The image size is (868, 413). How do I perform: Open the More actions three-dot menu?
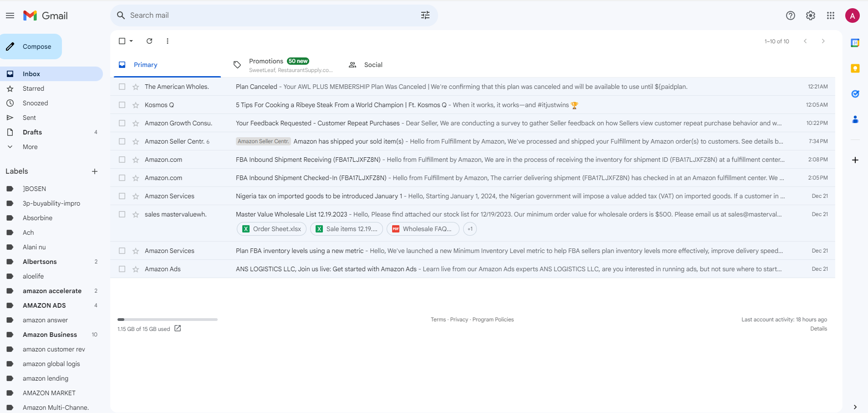pyautogui.click(x=168, y=41)
